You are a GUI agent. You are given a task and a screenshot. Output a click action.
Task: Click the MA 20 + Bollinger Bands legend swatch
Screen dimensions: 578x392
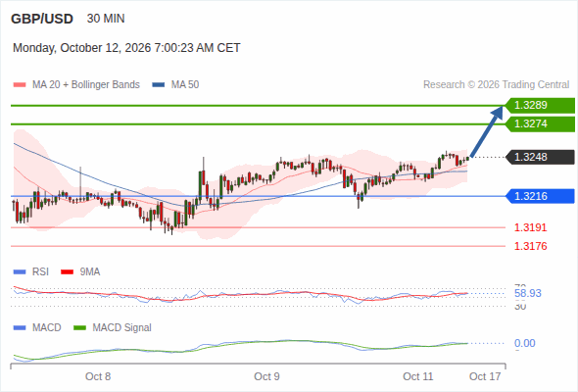click(x=20, y=85)
